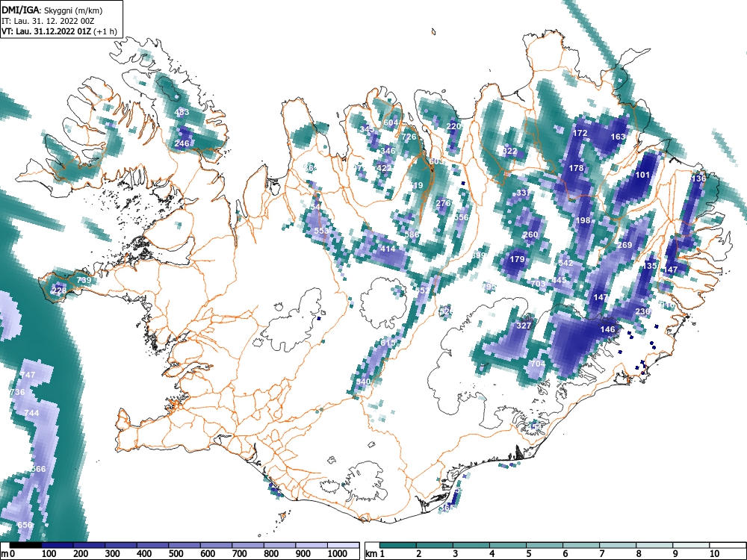Click the visibility value 146 on the map
747x560 pixels.
click(x=607, y=329)
